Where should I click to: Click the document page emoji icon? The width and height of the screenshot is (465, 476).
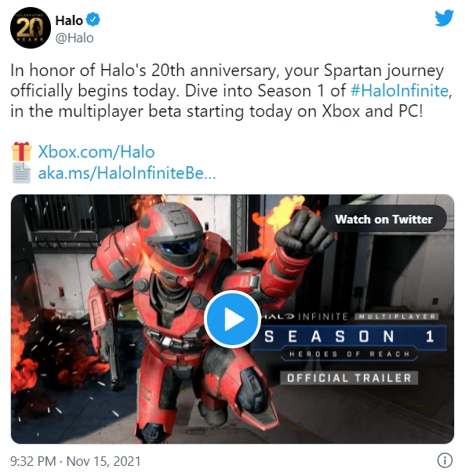21,173
